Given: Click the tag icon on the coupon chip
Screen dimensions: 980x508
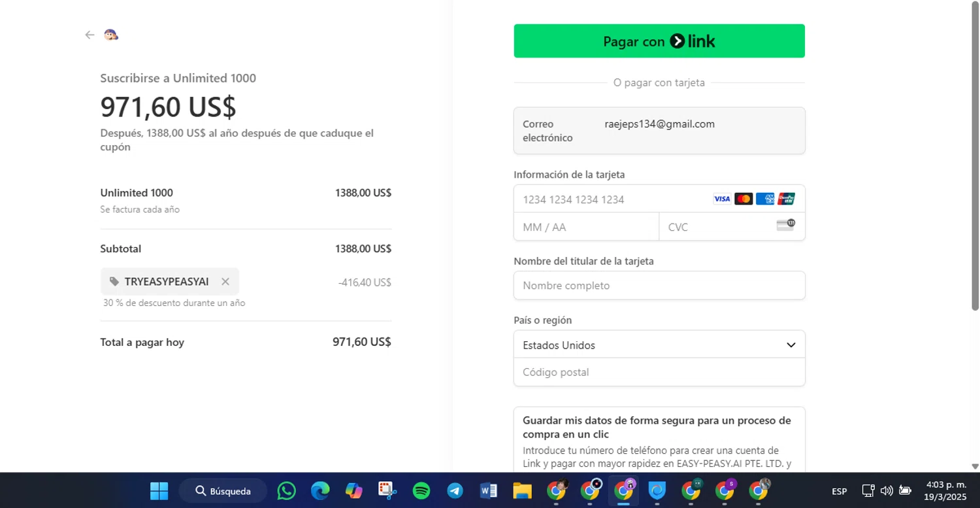Looking at the screenshot, I should click(x=114, y=282).
